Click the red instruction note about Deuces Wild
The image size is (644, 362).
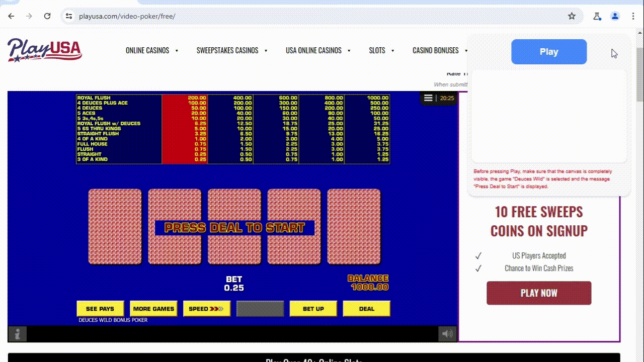pyautogui.click(x=542, y=179)
